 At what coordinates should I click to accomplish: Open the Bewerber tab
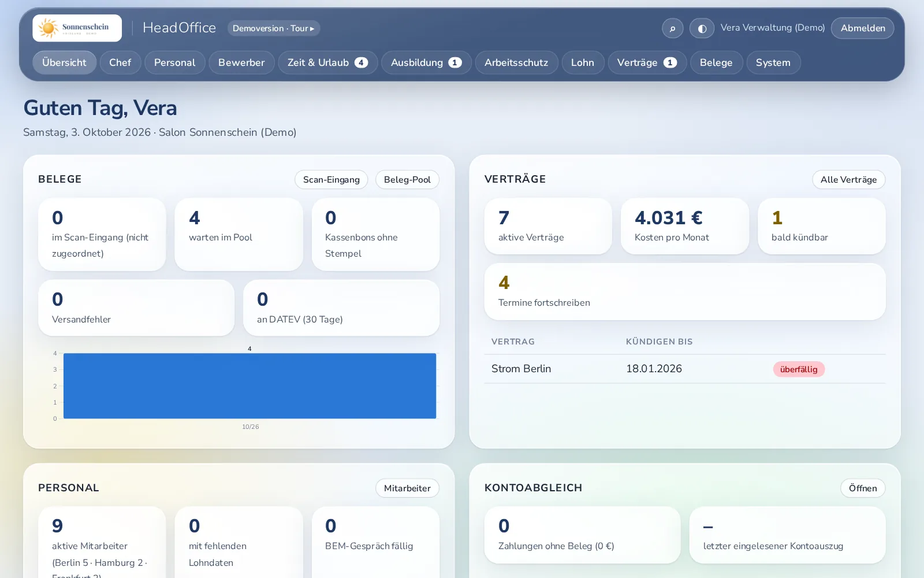click(x=241, y=62)
